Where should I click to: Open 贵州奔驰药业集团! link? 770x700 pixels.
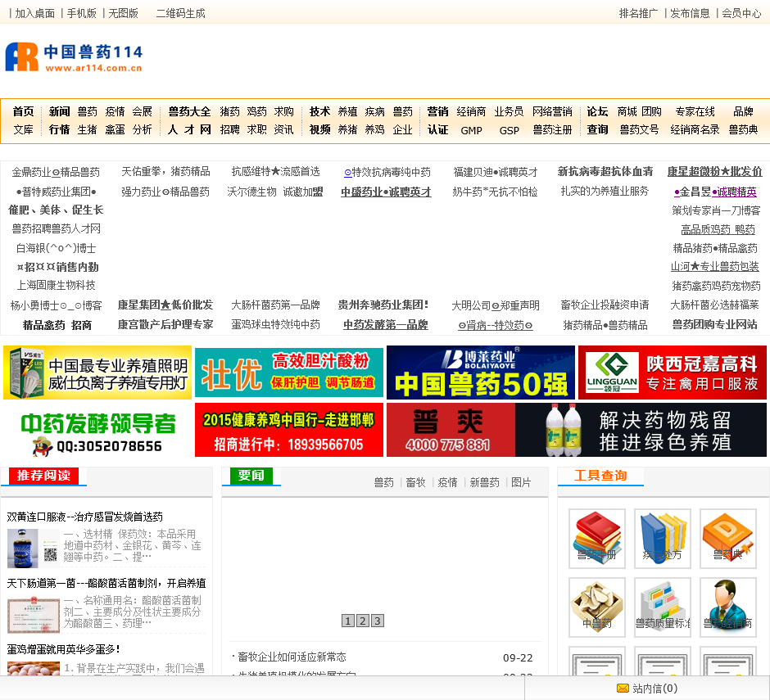(383, 305)
